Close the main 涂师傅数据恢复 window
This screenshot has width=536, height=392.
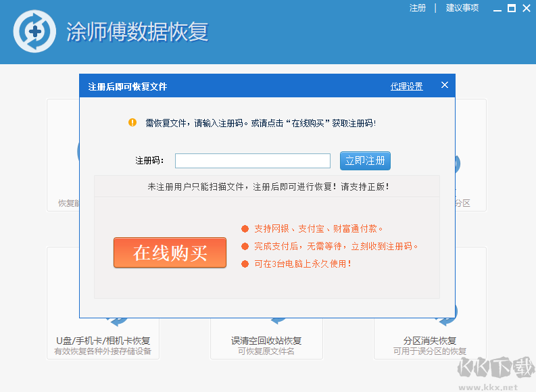[x=527, y=8]
